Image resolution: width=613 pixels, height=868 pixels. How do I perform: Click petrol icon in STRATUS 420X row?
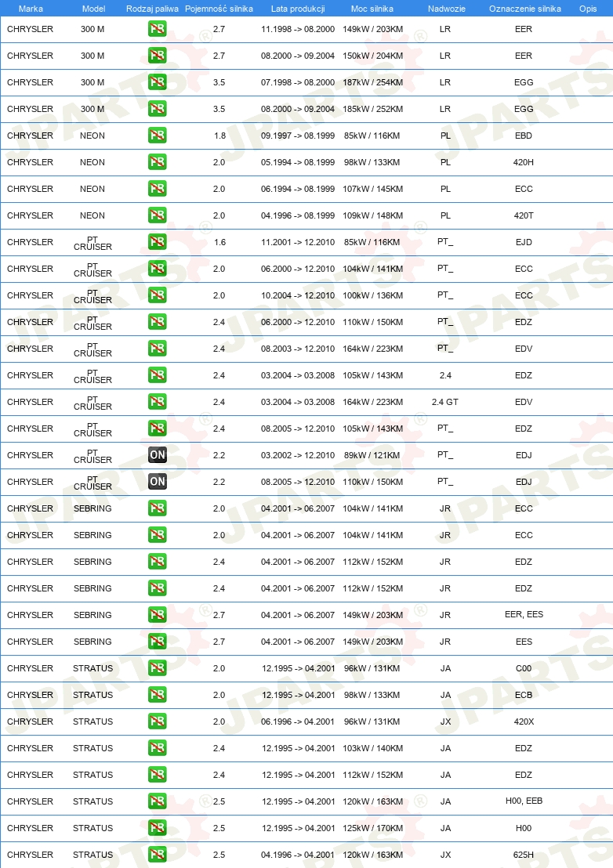(x=158, y=721)
